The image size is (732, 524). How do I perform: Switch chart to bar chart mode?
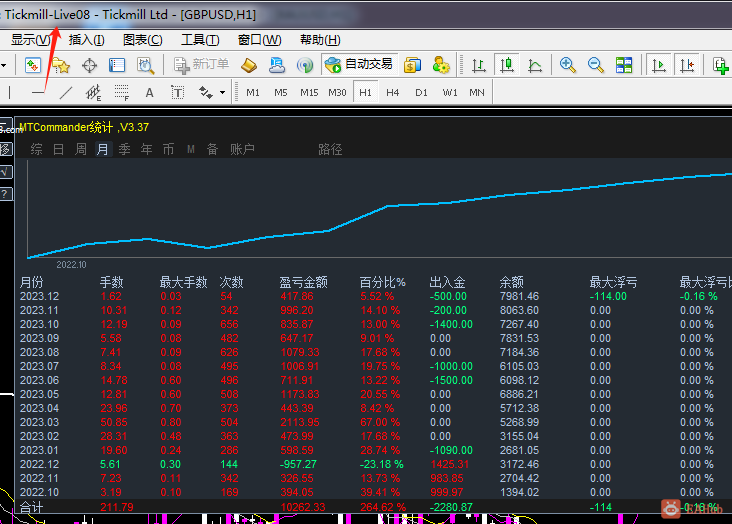[x=479, y=65]
